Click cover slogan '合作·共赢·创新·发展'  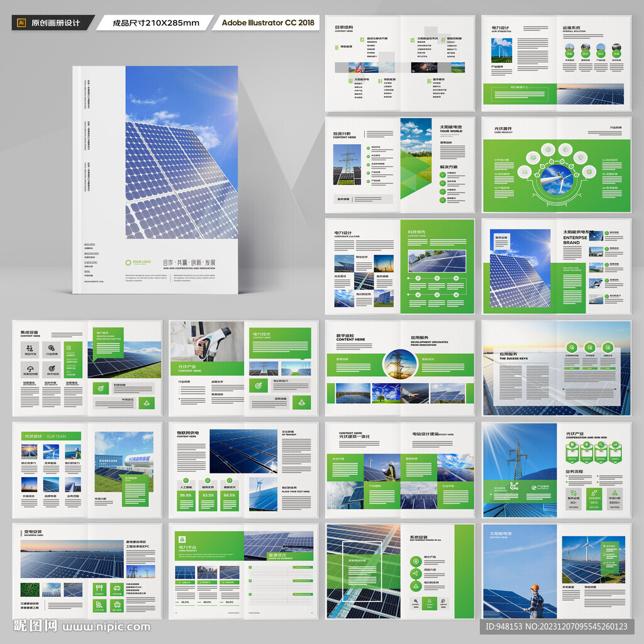click(189, 263)
